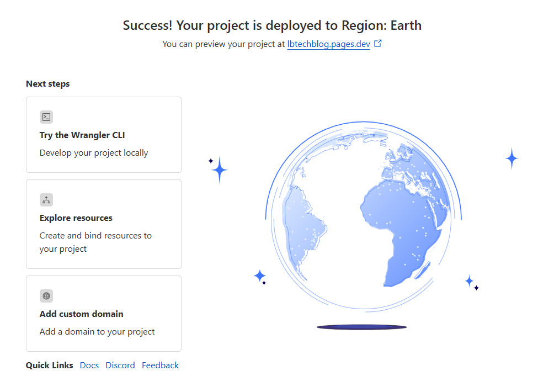Open the Docs quick link
This screenshot has height=392, width=538.
pos(89,365)
